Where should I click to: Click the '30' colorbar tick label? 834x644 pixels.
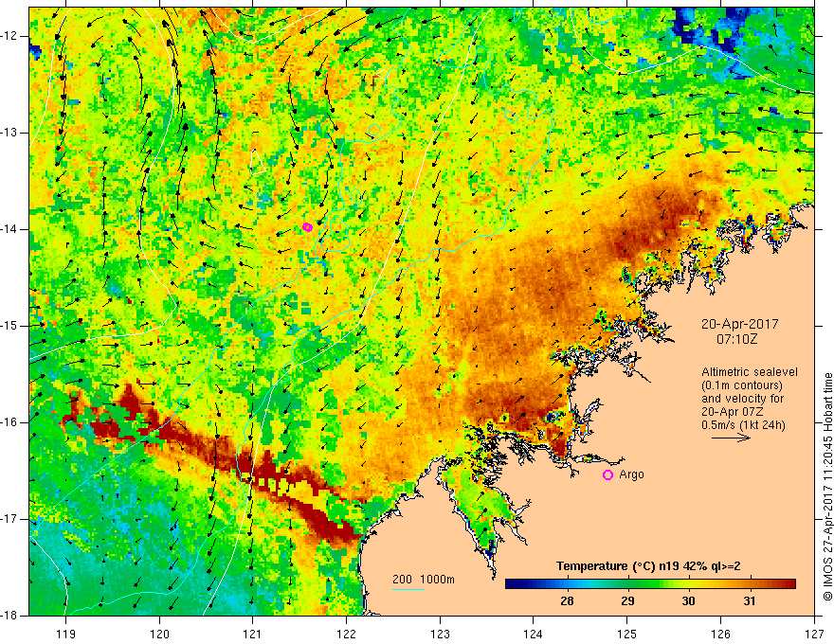tap(688, 601)
